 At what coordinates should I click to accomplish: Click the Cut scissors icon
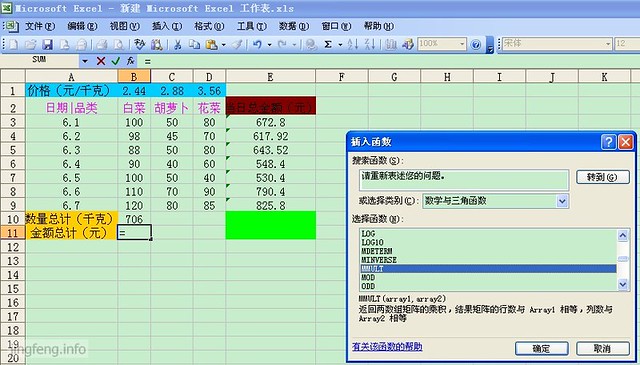click(x=178, y=44)
